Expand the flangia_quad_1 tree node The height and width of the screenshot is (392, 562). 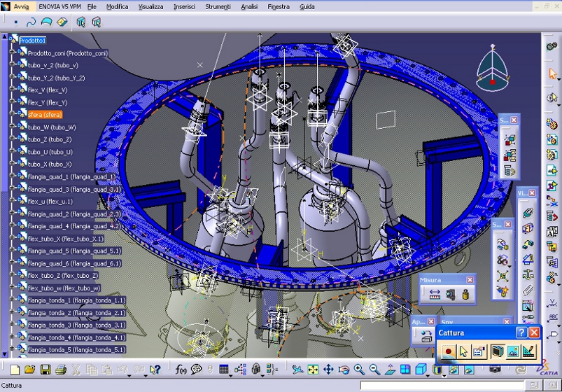[12, 176]
